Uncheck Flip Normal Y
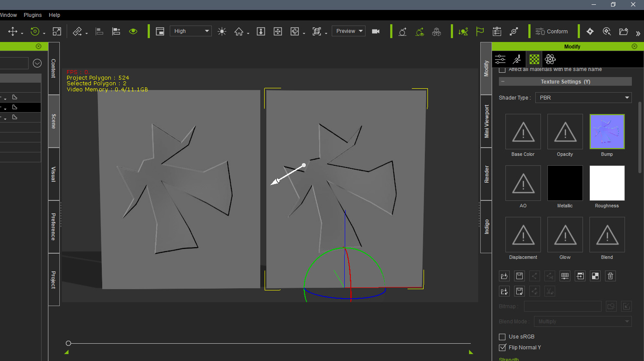The image size is (644, 361). [502, 348]
